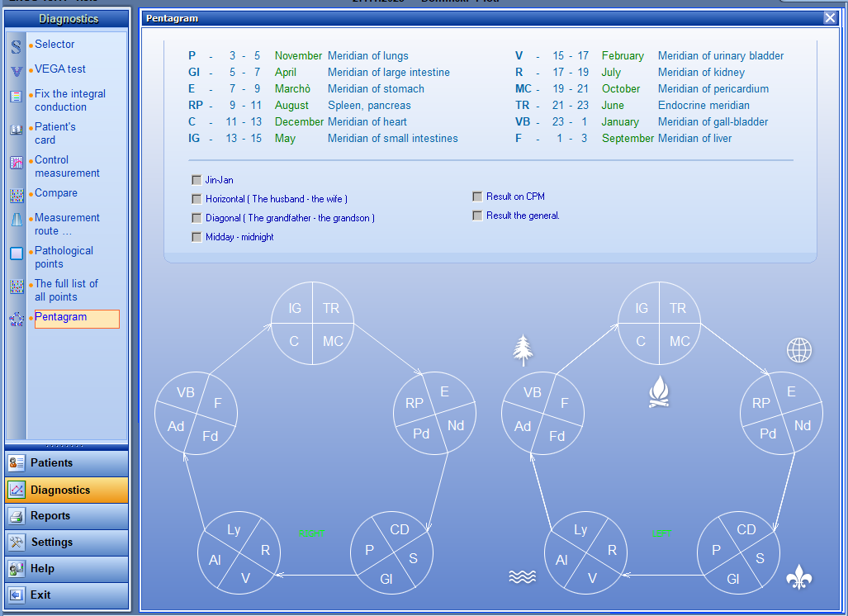This screenshot has height=616, width=848.
Task: Click the Measurement route icon
Action: (17, 220)
